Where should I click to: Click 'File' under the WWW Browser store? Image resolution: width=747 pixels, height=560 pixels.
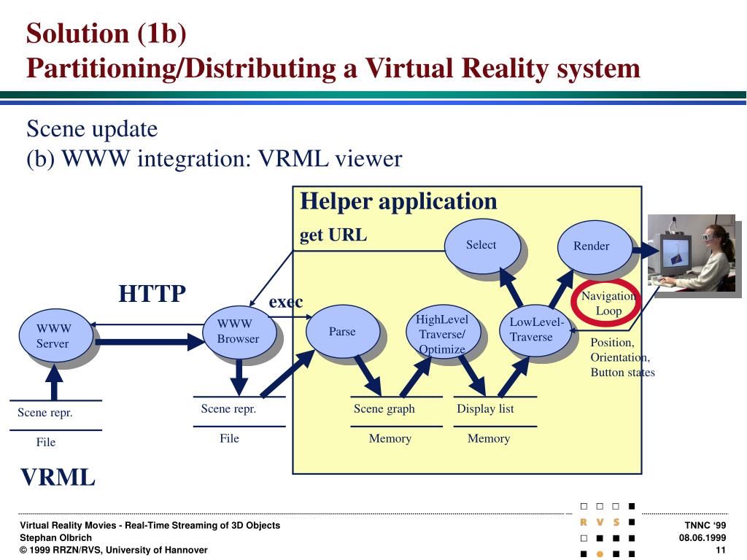point(229,438)
